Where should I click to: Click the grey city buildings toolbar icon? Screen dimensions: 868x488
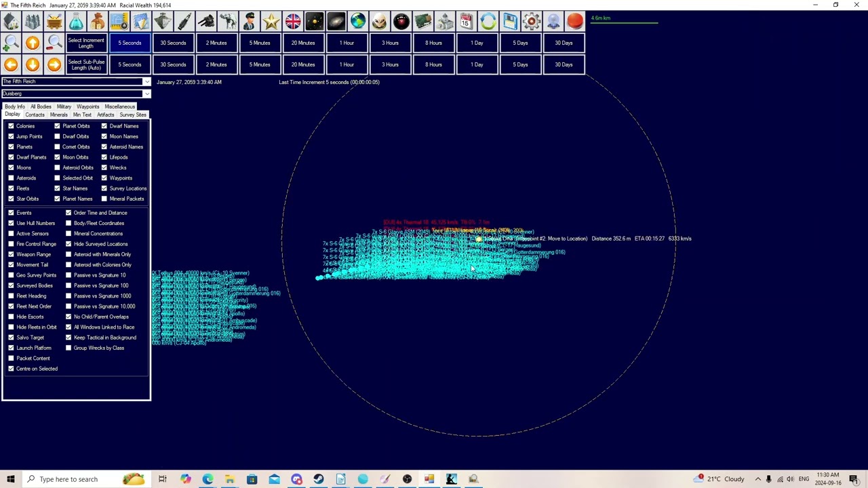[x=33, y=22]
